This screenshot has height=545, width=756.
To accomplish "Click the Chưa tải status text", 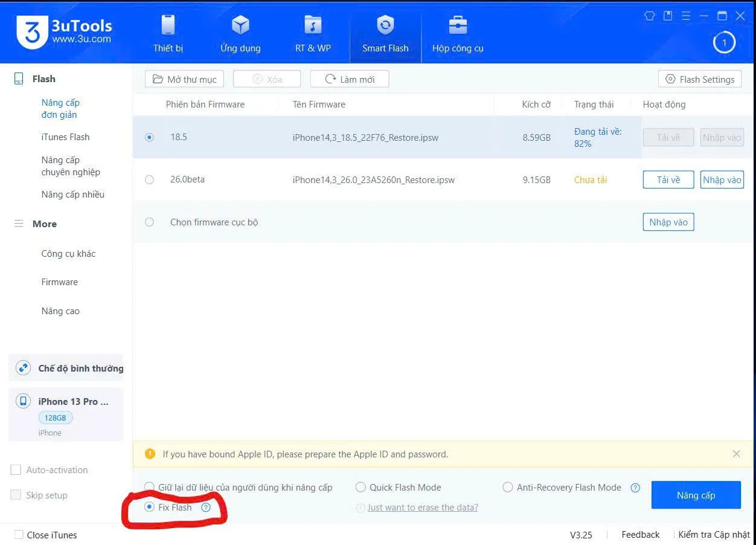I will pos(591,179).
